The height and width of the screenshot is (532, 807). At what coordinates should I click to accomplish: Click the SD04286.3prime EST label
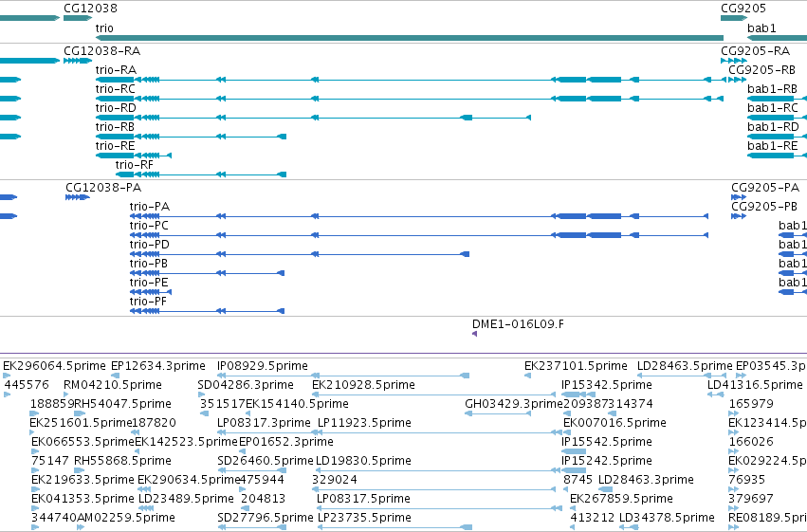[x=246, y=385]
